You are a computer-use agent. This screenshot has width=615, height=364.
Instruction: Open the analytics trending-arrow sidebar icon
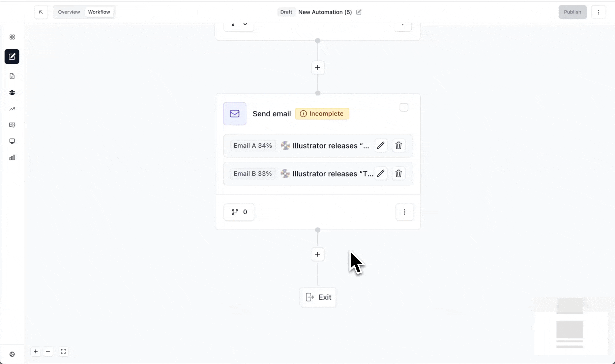(12, 109)
